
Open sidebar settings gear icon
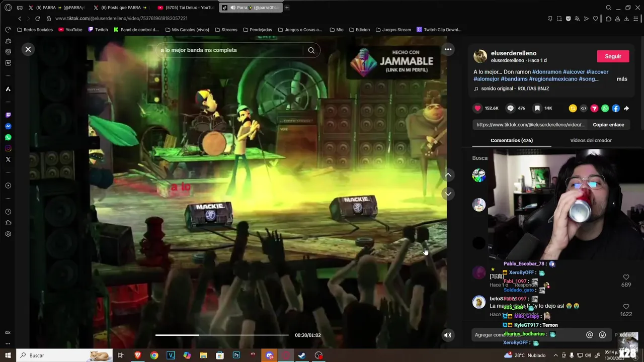(x=8, y=234)
